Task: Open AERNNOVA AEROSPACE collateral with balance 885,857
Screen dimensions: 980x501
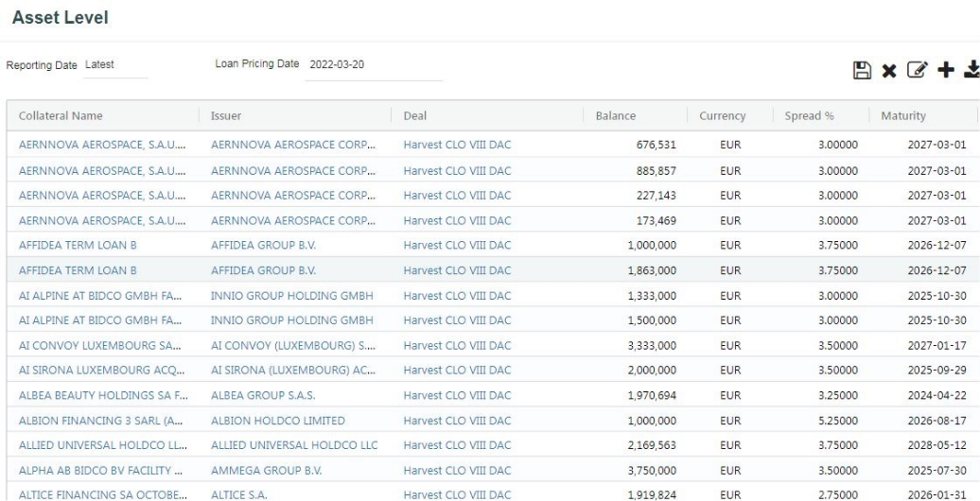Action: click(x=102, y=170)
